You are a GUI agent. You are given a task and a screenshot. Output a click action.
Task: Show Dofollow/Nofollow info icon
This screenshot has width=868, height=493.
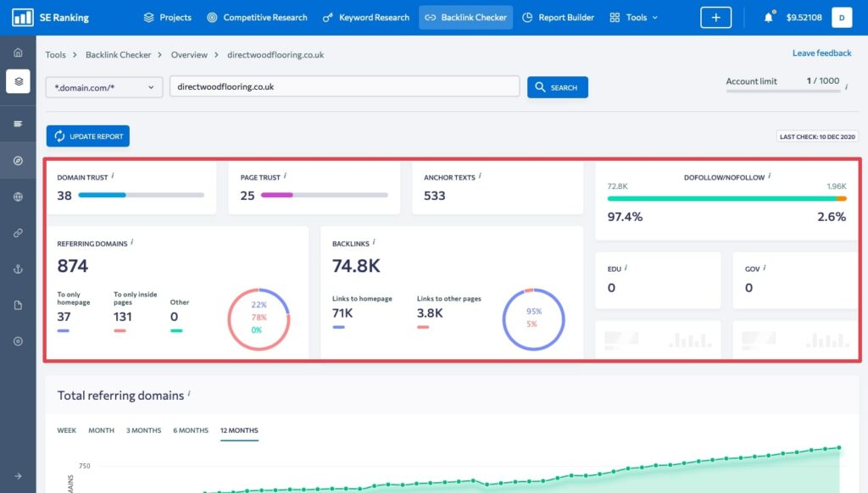coord(770,175)
